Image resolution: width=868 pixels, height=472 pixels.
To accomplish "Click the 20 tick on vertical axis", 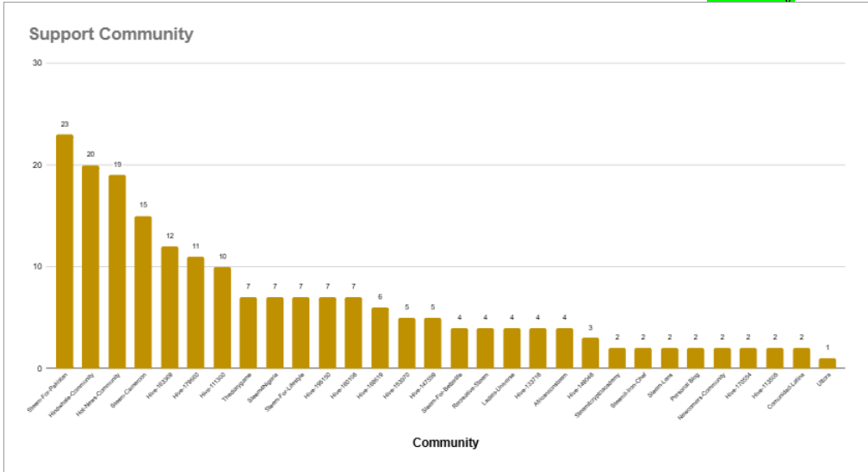I will [x=37, y=165].
